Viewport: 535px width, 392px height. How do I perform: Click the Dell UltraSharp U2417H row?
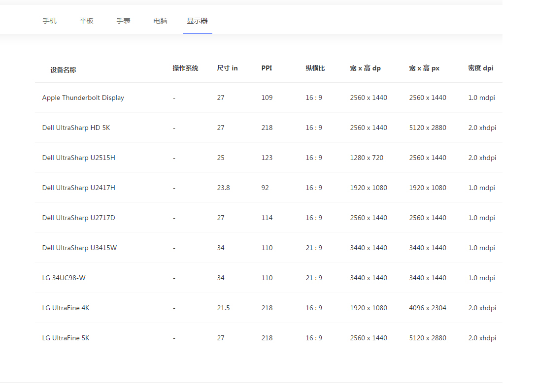pos(79,188)
